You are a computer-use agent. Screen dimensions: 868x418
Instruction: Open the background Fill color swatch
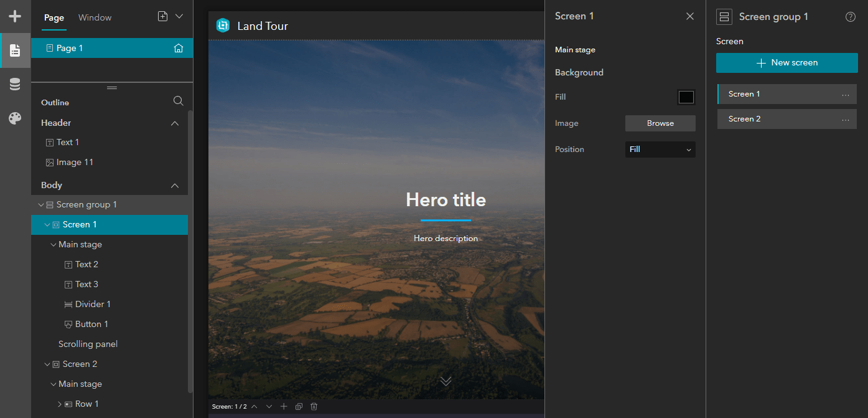tap(686, 97)
